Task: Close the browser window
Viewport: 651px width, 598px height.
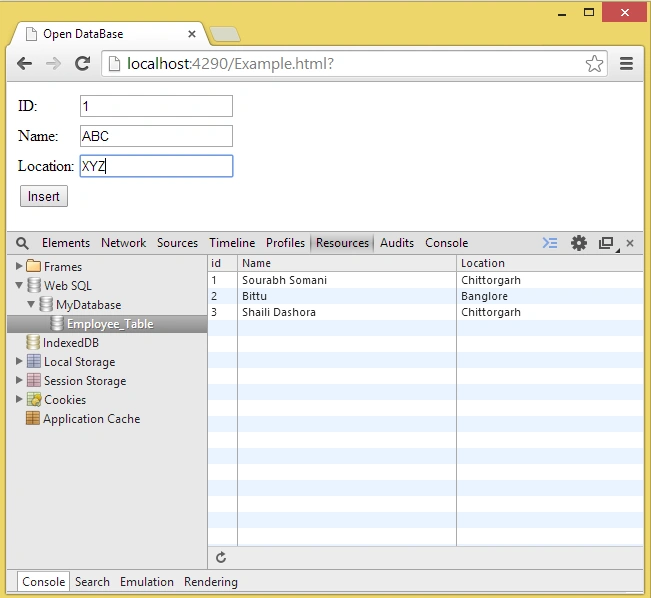Action: [624, 12]
